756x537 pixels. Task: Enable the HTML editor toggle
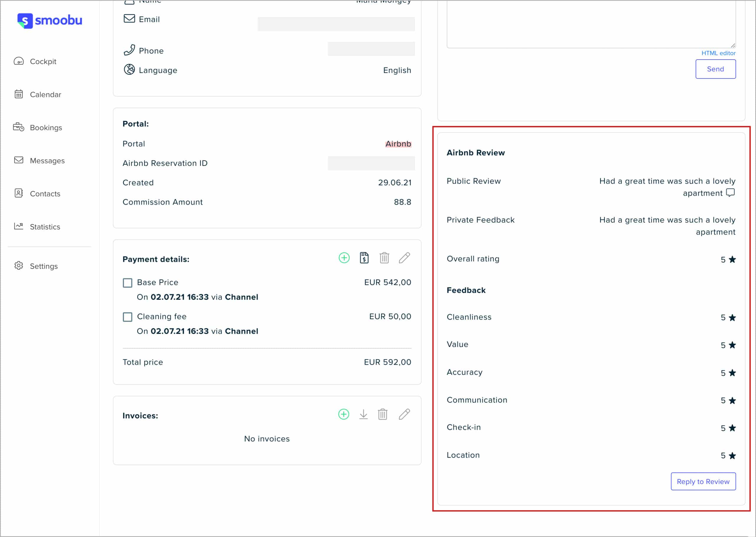719,53
